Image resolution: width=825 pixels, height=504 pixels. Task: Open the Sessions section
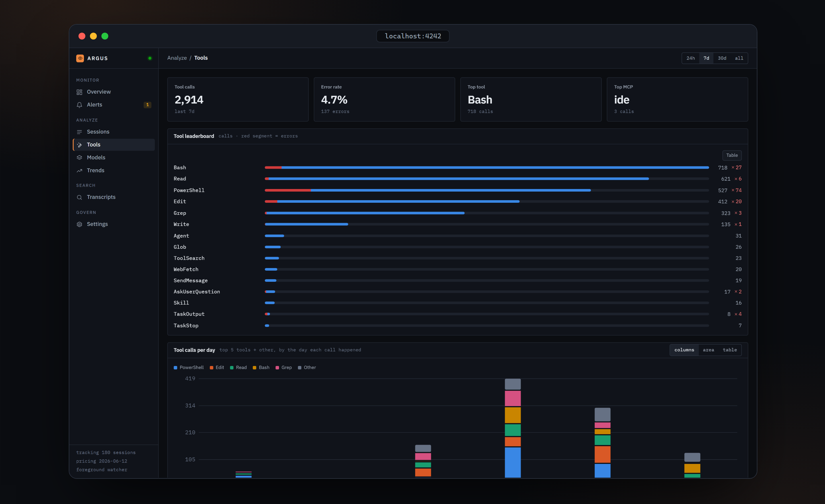click(x=114, y=132)
